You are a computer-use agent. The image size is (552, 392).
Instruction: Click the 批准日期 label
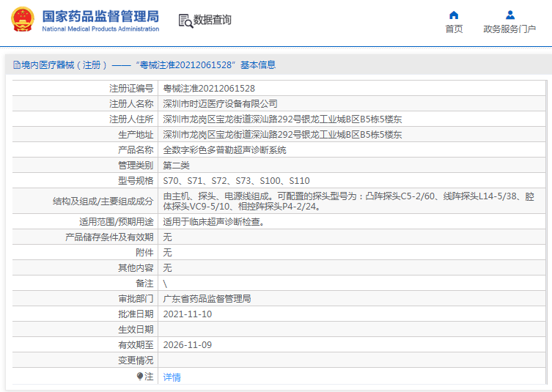[136, 314]
